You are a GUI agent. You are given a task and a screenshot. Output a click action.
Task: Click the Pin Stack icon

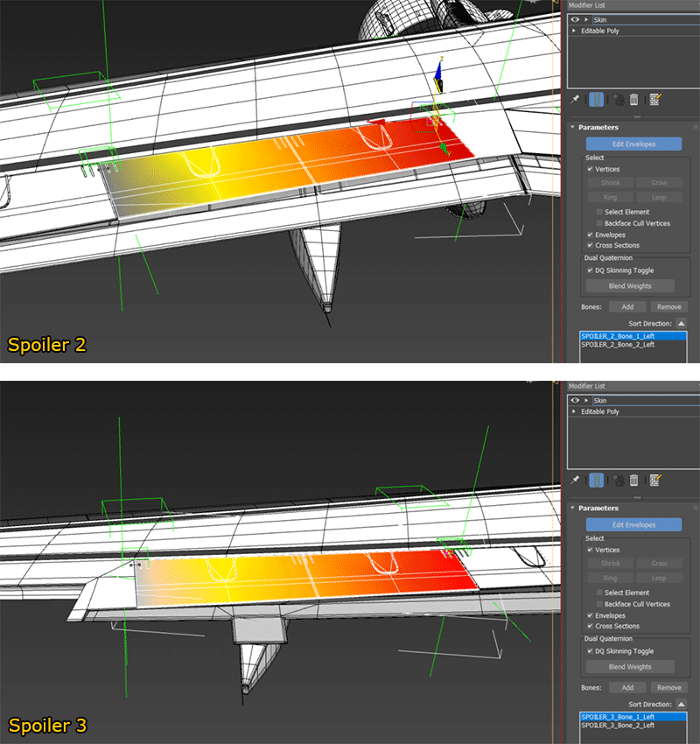pyautogui.click(x=574, y=99)
